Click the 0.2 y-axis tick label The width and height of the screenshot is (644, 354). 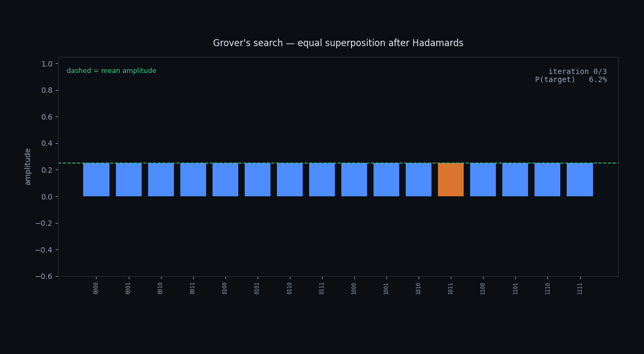(47, 170)
